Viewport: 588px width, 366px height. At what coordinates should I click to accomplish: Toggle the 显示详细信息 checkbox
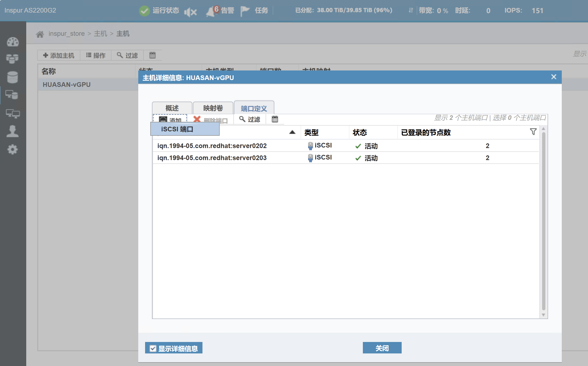coord(153,349)
